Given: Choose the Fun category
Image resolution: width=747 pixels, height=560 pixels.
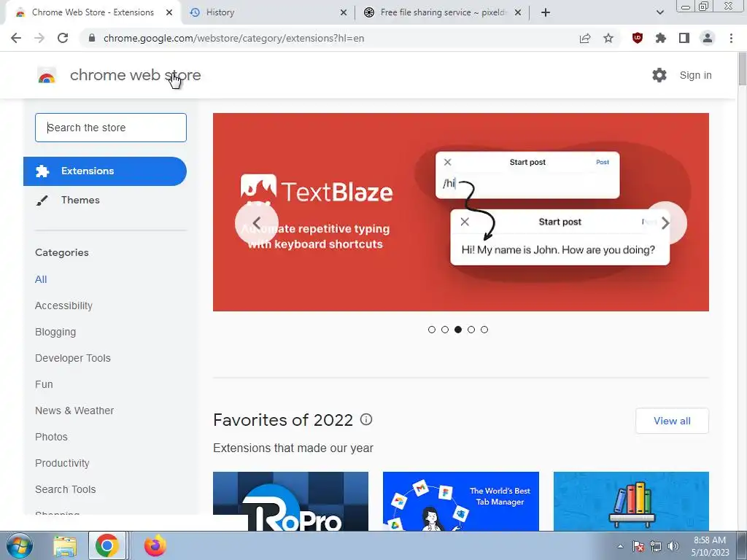Looking at the screenshot, I should coord(44,384).
